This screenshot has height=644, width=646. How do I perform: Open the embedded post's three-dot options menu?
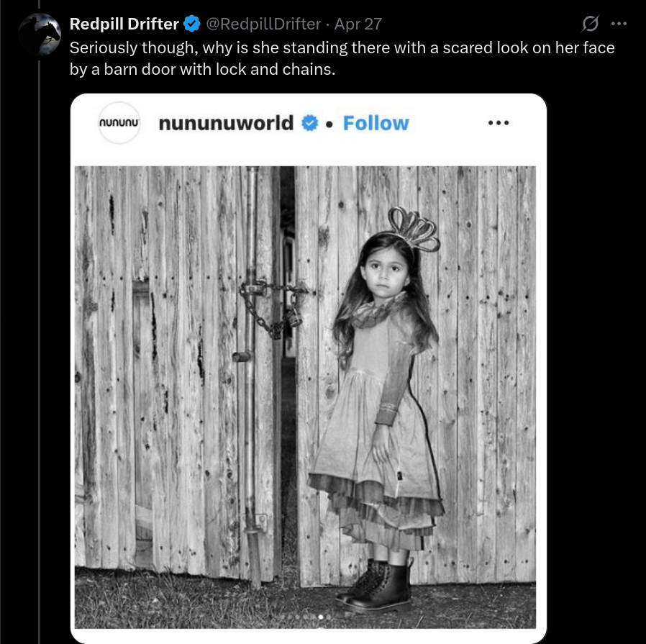point(499,123)
